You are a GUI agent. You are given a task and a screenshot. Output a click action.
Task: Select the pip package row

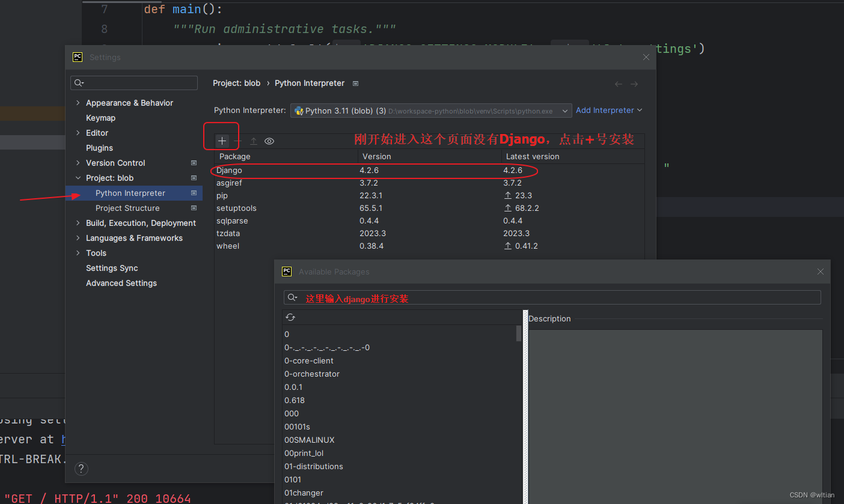(429, 196)
